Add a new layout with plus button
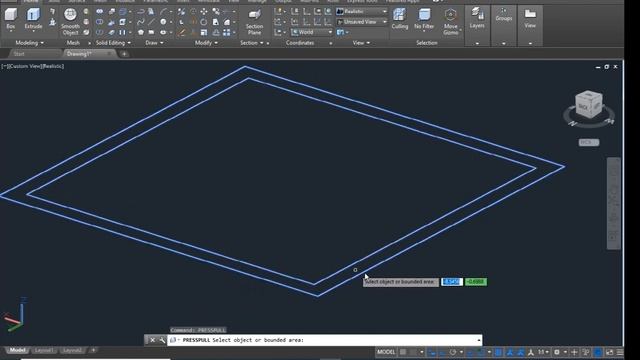The height and width of the screenshot is (360, 640). pyautogui.click(x=93, y=350)
